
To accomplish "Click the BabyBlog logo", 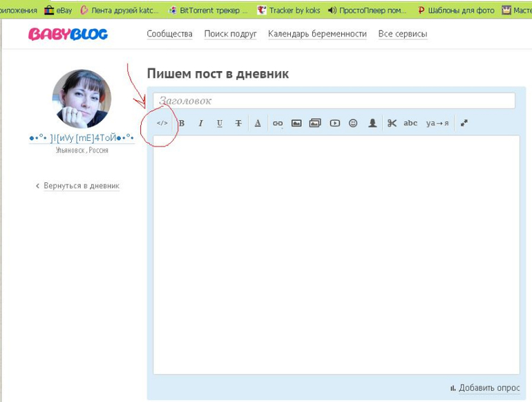I will [x=68, y=35].
